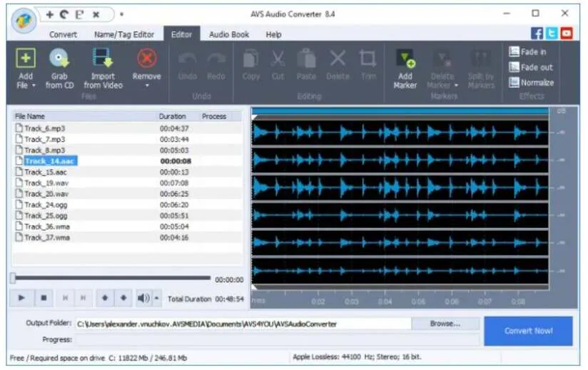588x370 pixels.
Task: Click the Undo arrow icon
Action: 187,58
